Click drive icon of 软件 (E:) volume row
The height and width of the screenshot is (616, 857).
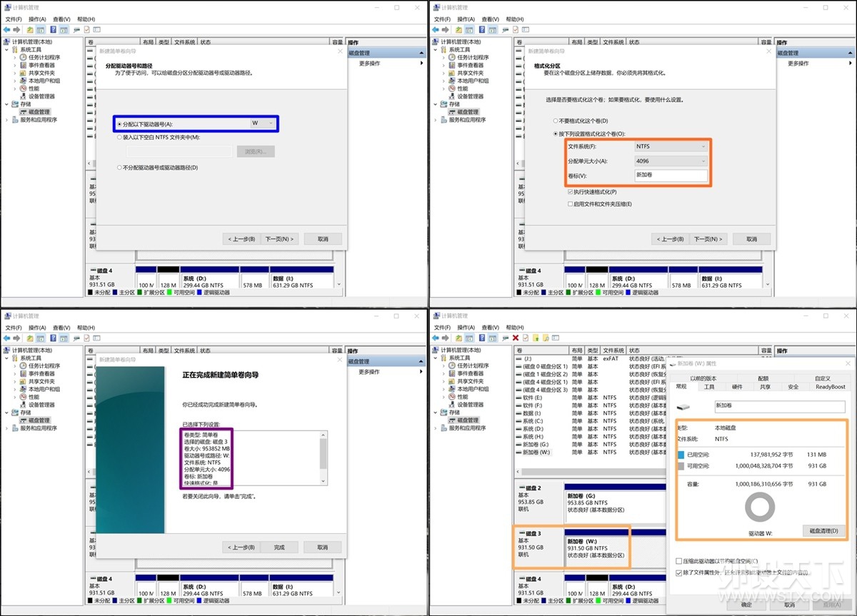click(519, 398)
